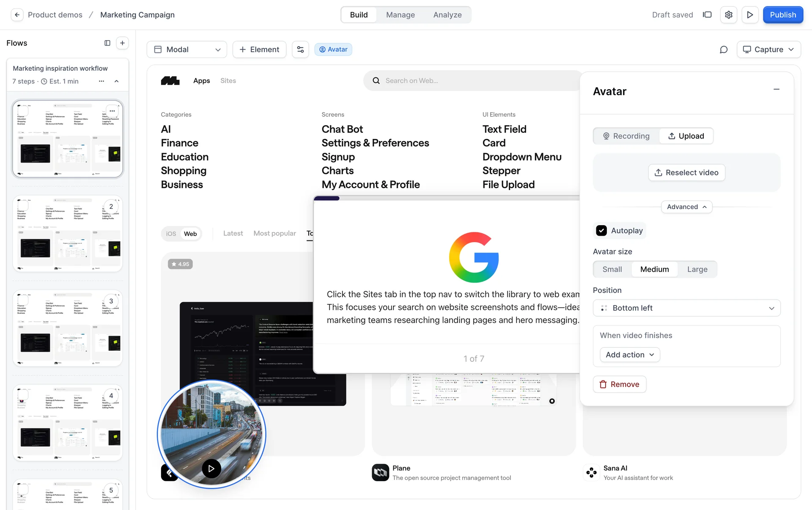
Task: Uncheck the Autoplay checkbox
Action: click(x=601, y=231)
